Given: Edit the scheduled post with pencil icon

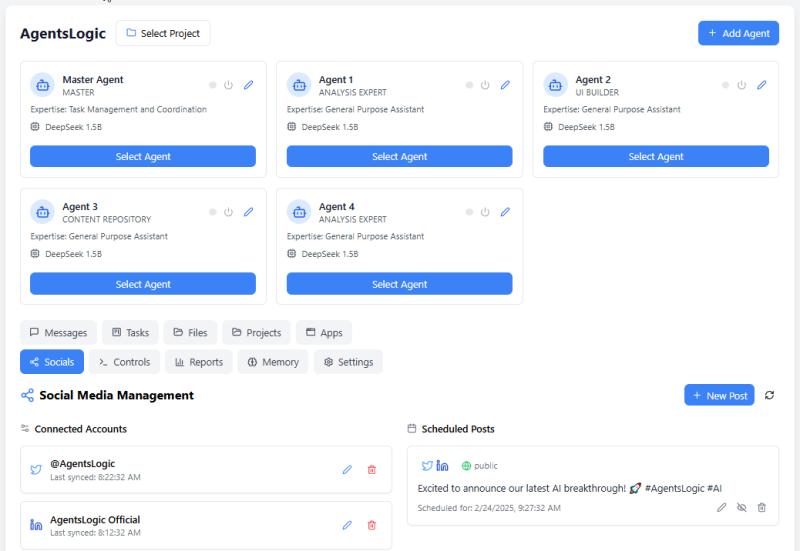Looking at the screenshot, I should click(722, 508).
